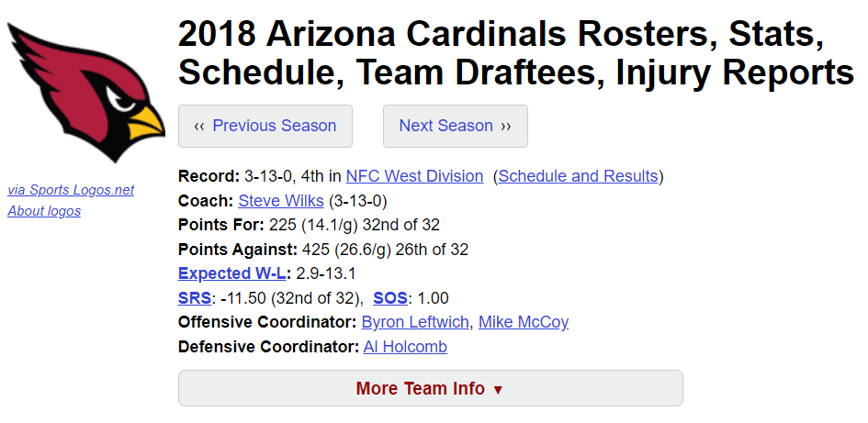This screenshot has width=868, height=423.
Task: Click the Points For stat line
Action: click(309, 225)
